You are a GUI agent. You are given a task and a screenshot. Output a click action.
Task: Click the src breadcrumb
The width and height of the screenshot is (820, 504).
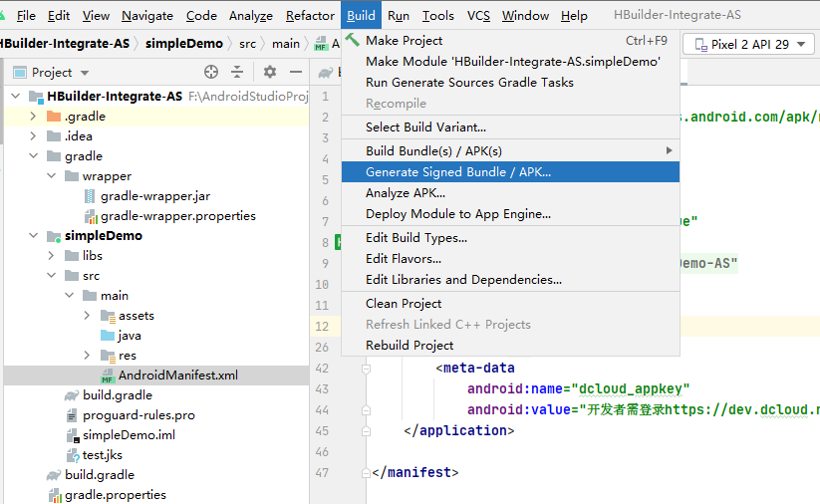click(247, 44)
